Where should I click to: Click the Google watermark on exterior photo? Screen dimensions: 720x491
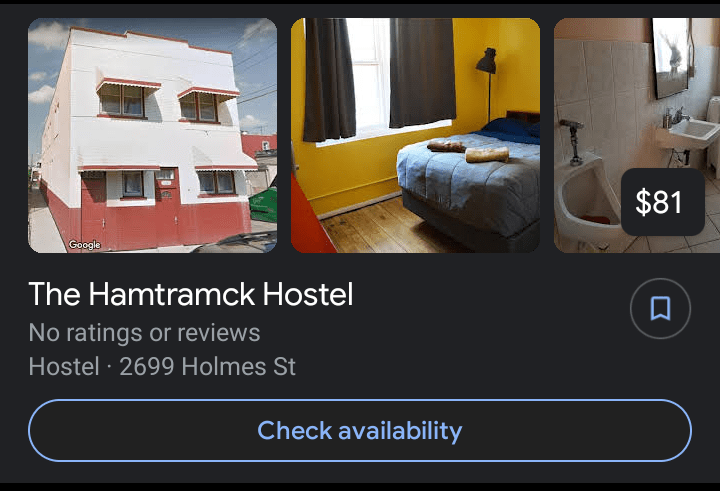pyautogui.click(x=84, y=245)
